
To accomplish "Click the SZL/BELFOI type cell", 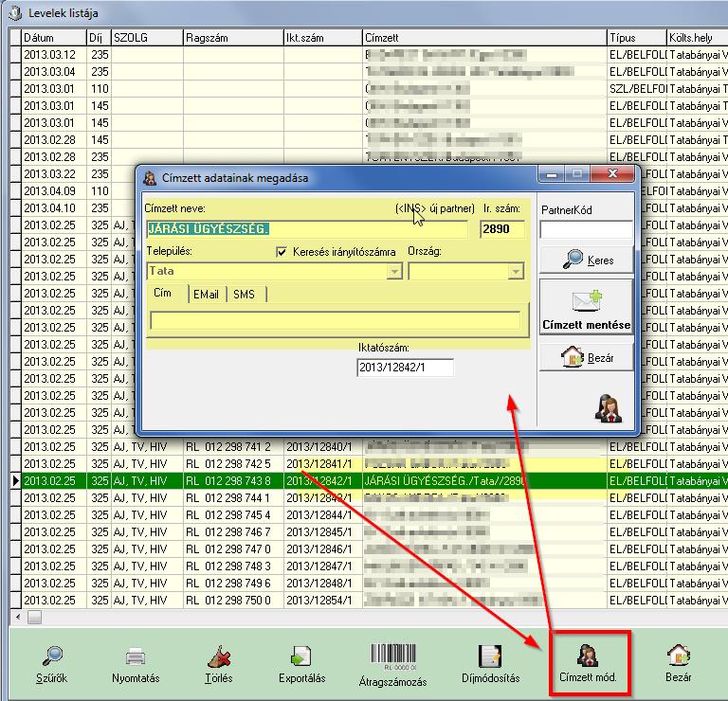I will pyautogui.click(x=637, y=89).
